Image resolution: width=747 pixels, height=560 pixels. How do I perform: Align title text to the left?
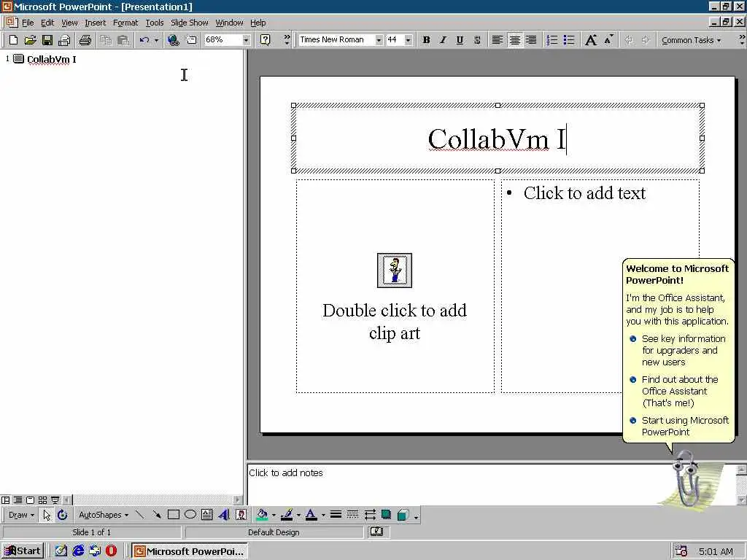[497, 40]
